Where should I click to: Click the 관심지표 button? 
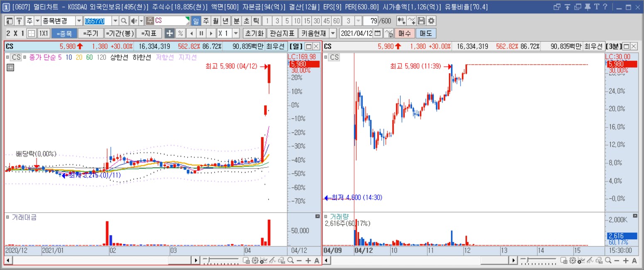(282, 33)
